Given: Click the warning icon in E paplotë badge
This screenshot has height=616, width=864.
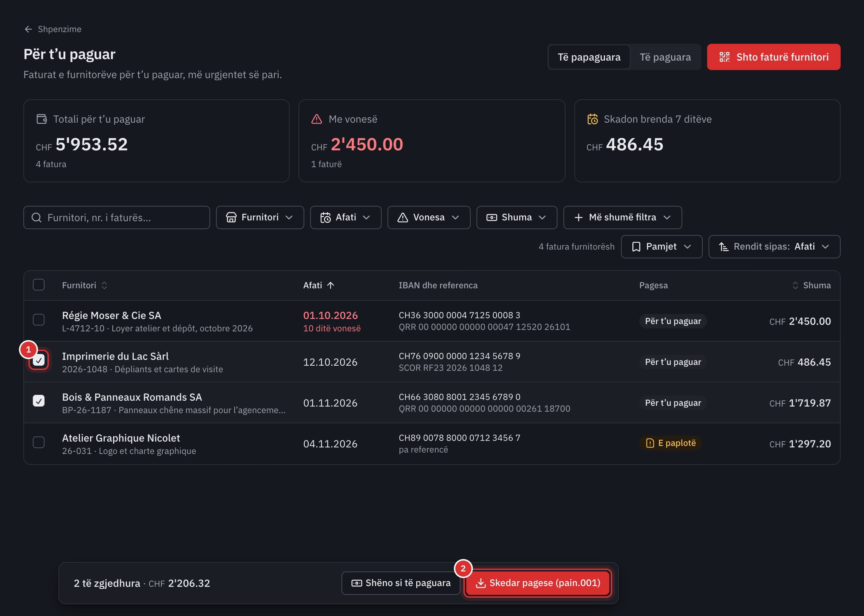Looking at the screenshot, I should (650, 443).
